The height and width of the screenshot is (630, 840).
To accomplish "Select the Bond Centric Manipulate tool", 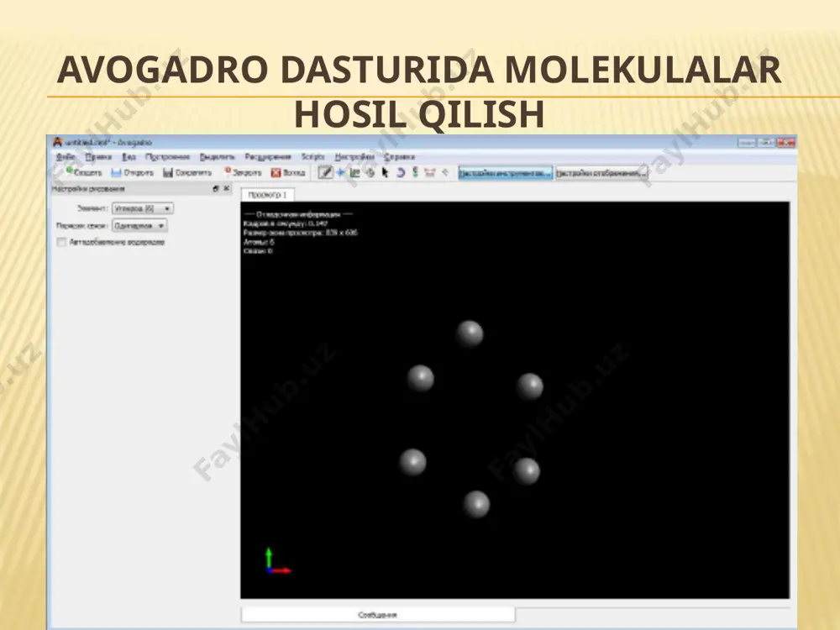I will [354, 172].
